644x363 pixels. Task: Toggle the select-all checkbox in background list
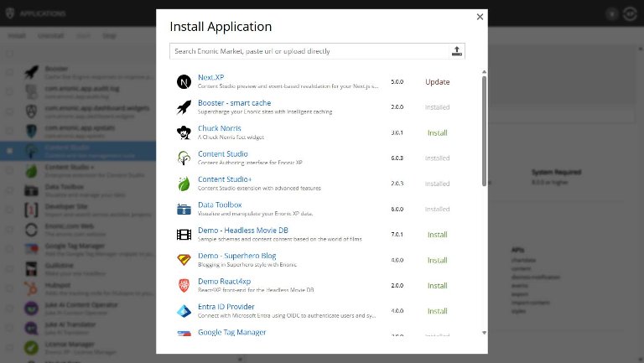tap(10, 54)
